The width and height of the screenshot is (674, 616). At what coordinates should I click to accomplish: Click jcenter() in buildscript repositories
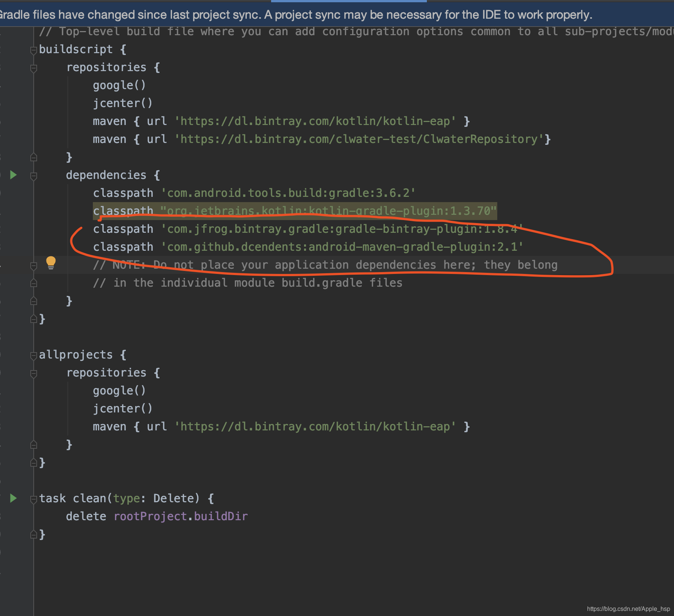click(123, 103)
